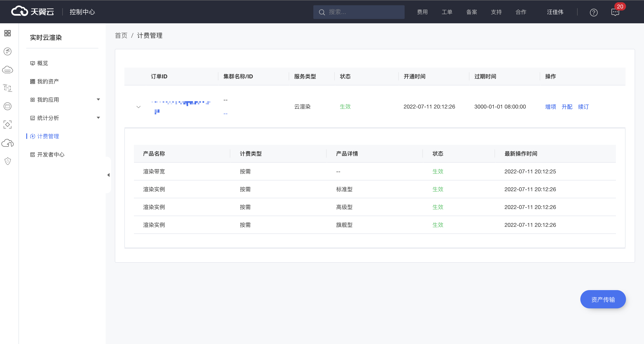
Task: Focus the 搜索 input field
Action: 359,12
